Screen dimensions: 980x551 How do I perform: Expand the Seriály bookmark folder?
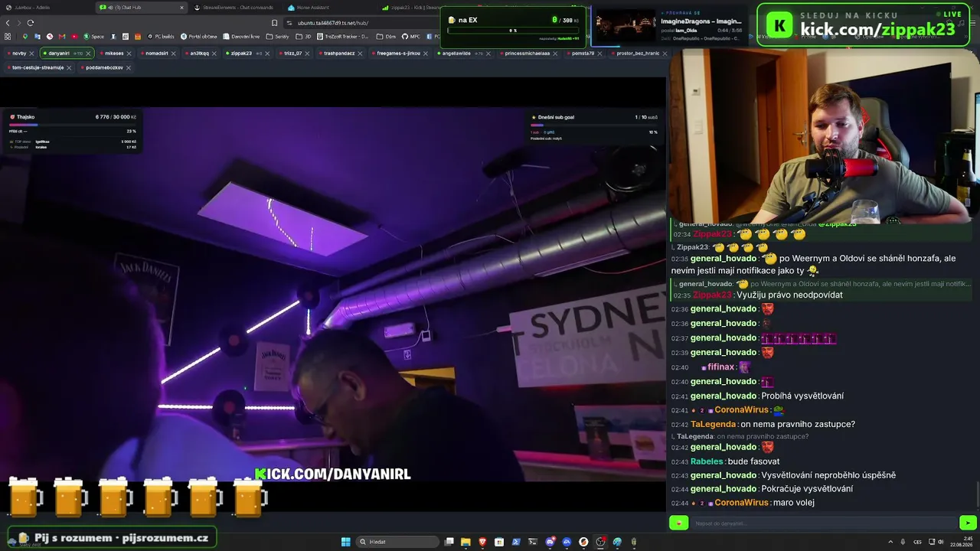click(278, 36)
